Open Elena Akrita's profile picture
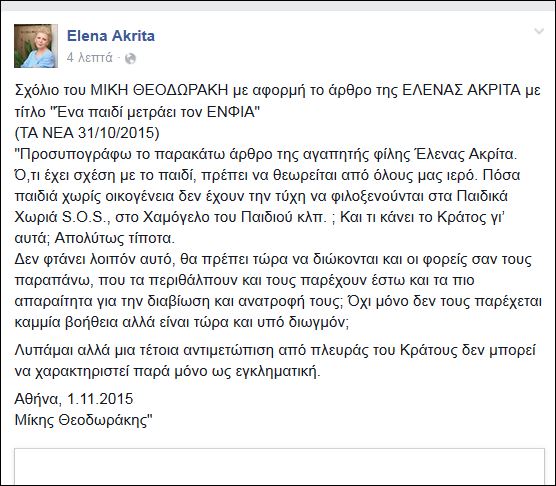The width and height of the screenshot is (556, 486). [x=36, y=46]
